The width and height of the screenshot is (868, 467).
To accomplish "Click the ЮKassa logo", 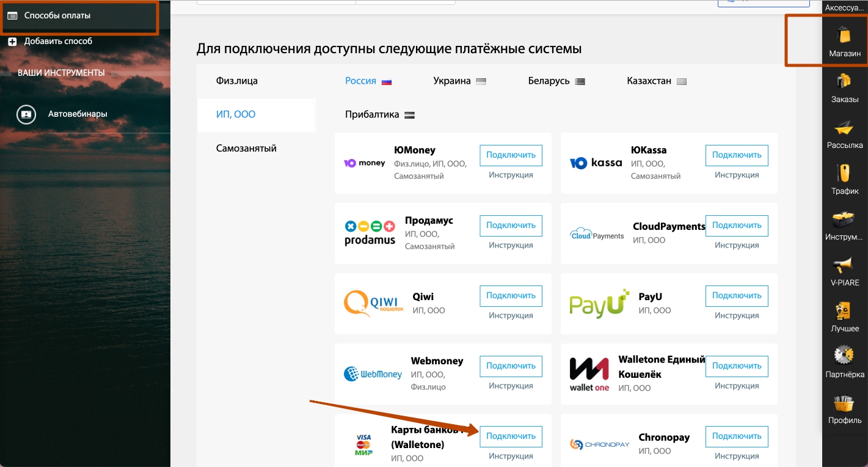I will (596, 163).
